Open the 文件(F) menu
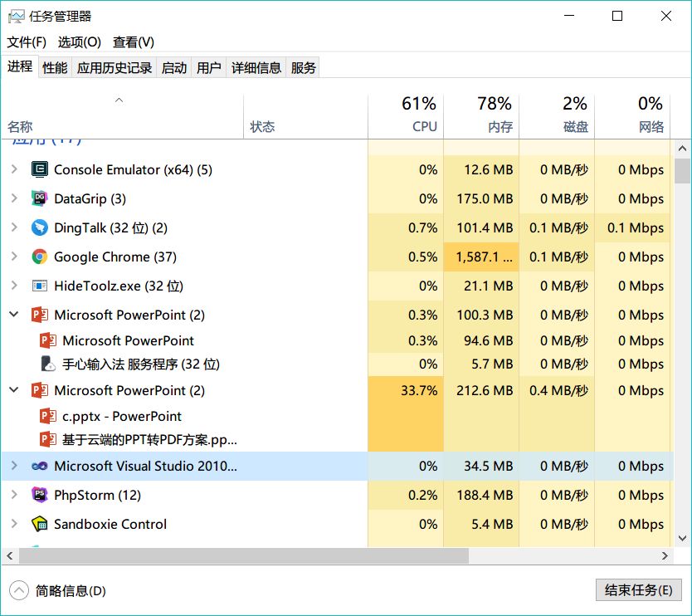The image size is (692, 616). tap(26, 42)
